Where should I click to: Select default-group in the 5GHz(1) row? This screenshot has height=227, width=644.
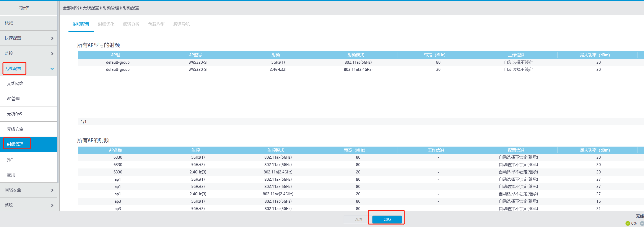118,62
